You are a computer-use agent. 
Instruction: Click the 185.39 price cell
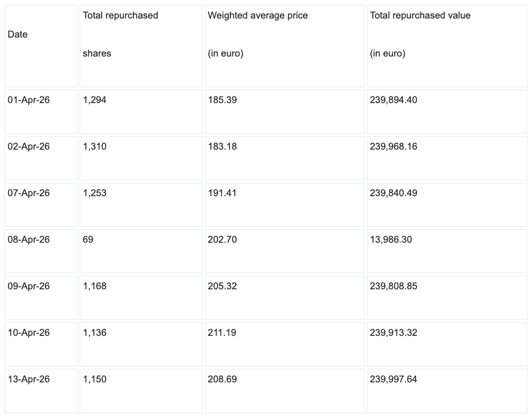(x=285, y=112)
